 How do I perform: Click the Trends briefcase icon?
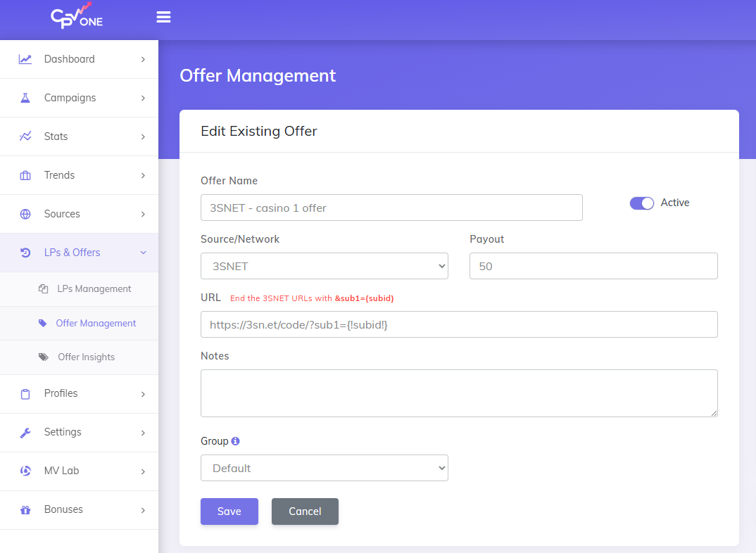coord(25,175)
